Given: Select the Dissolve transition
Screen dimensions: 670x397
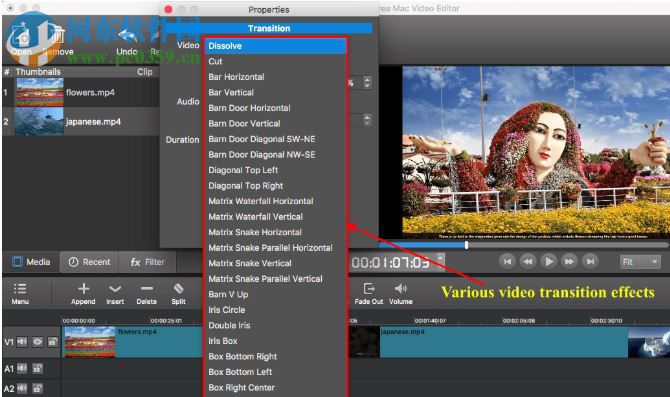Looking at the screenshot, I should tap(276, 46).
